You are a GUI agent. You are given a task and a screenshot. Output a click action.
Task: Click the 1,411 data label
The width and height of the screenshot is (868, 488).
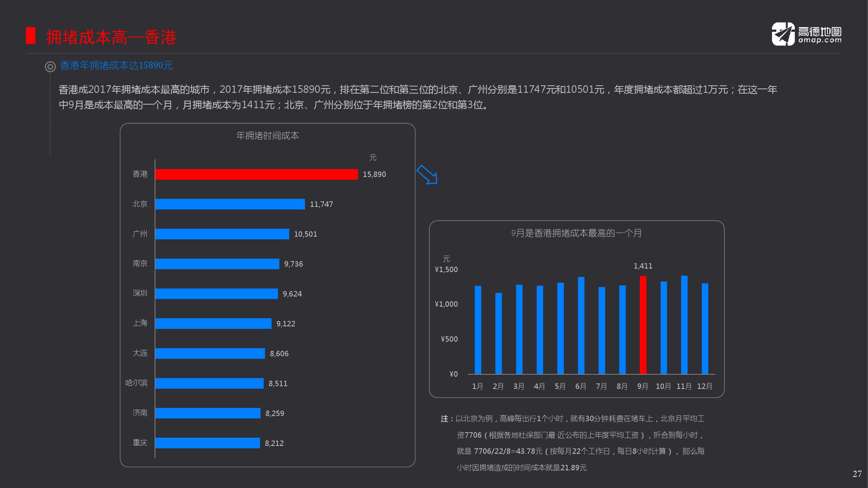tap(643, 266)
